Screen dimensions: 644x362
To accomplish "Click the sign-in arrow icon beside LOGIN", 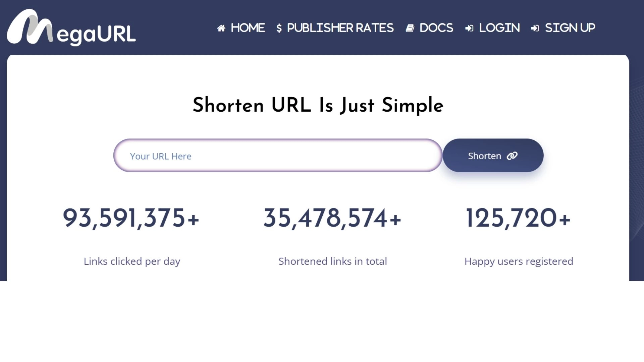I will 469,28.
